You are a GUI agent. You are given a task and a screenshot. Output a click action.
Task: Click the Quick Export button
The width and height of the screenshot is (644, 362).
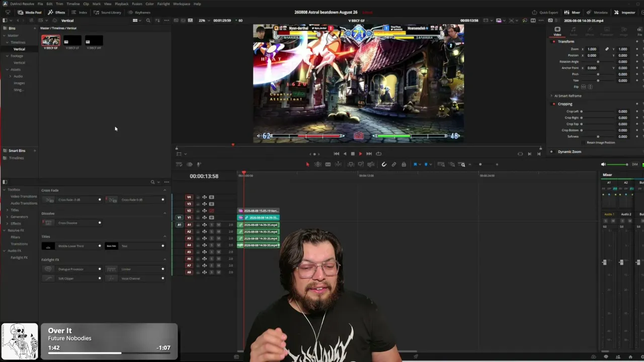click(545, 12)
